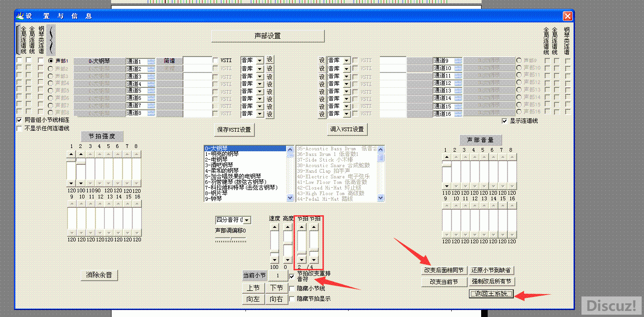Screen dimensions: 644x317
Task: Click the numerator 节拍 slider track
Action: 302,244
